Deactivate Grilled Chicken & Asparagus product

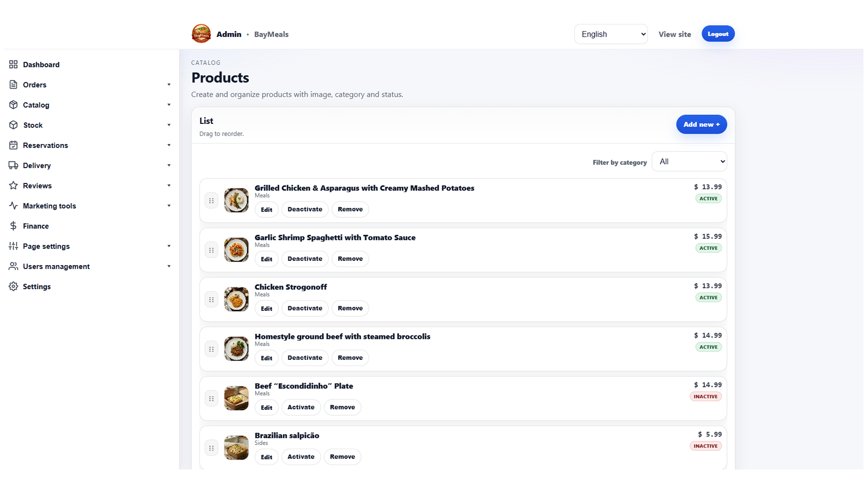305,209
